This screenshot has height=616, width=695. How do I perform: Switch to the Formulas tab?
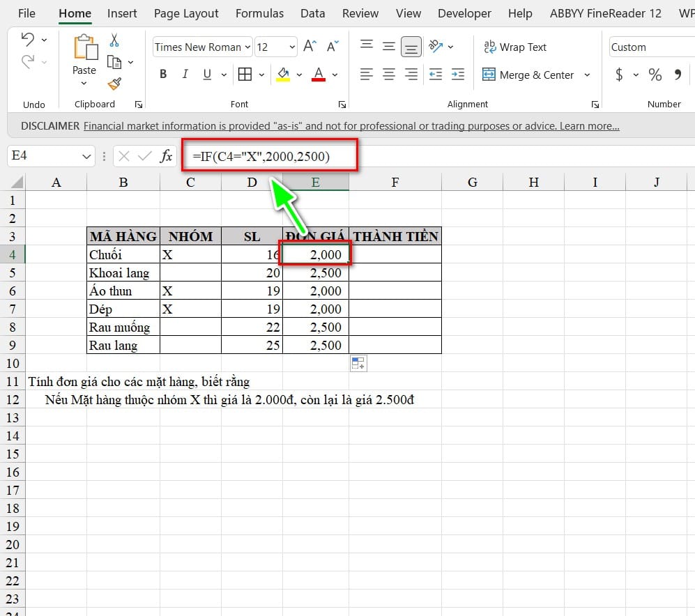[259, 13]
